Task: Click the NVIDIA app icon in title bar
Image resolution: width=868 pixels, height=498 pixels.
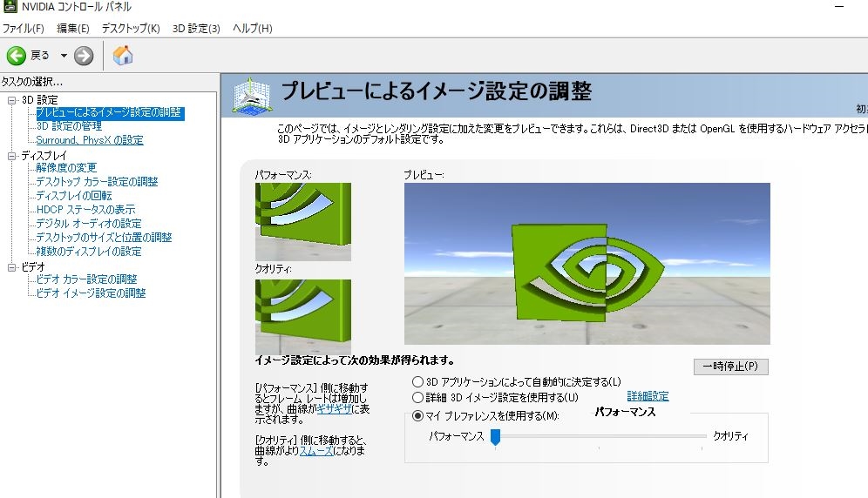Action: (x=10, y=7)
